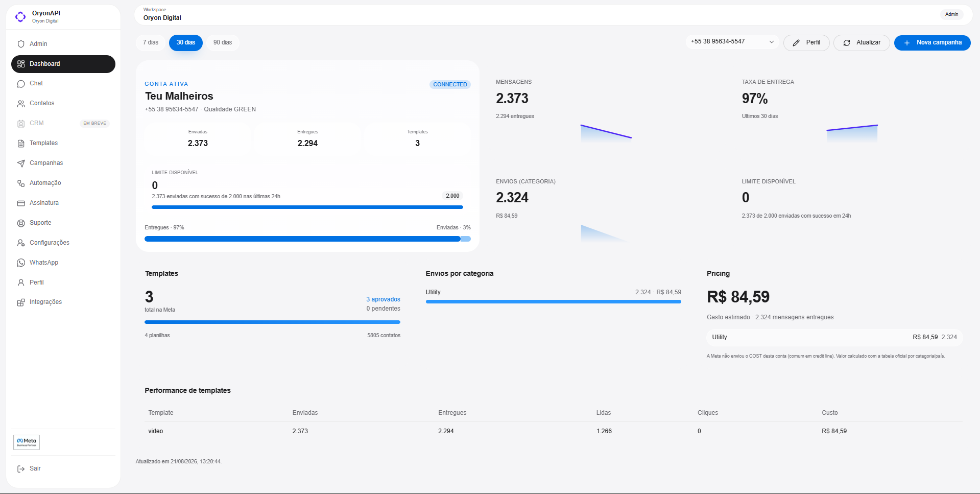Click the 3 aprovados link
980x494 pixels.
[x=383, y=299]
